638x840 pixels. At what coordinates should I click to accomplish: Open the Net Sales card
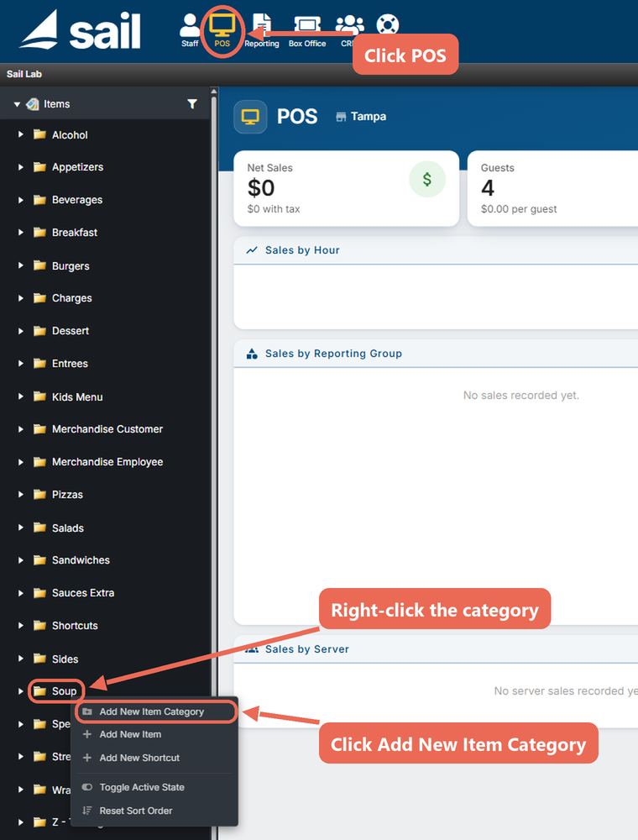click(347, 188)
